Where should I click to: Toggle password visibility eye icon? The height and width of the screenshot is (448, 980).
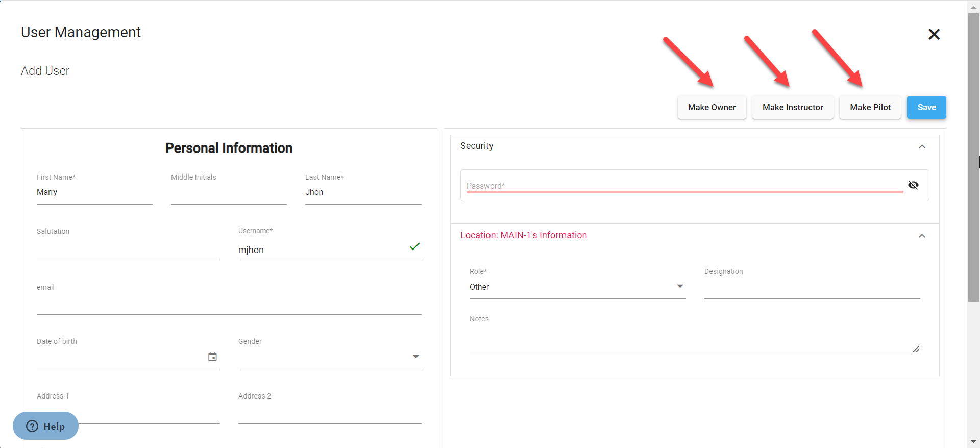(x=913, y=185)
